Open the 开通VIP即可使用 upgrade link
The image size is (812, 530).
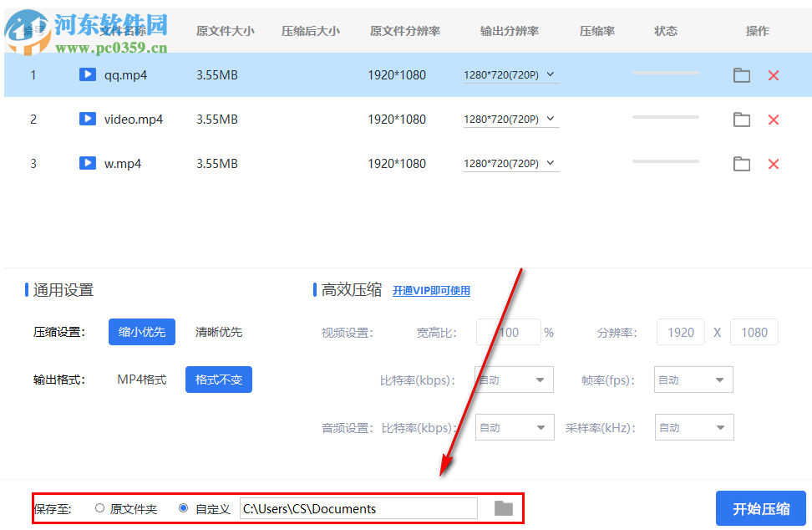pyautogui.click(x=433, y=290)
